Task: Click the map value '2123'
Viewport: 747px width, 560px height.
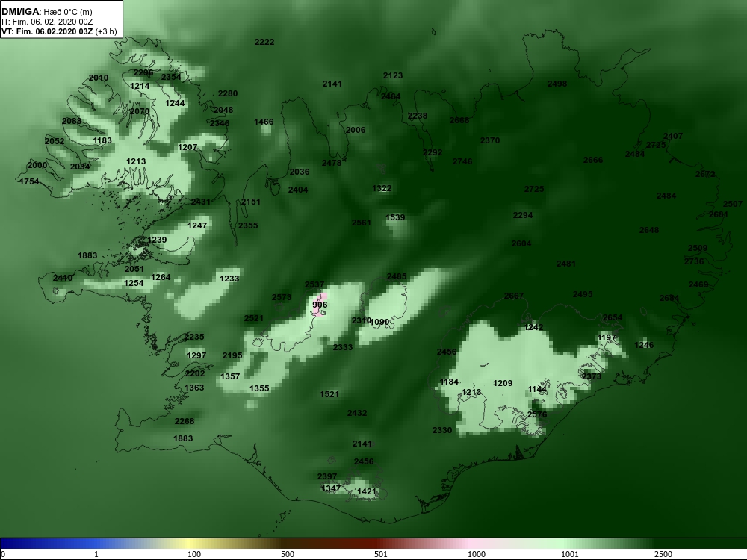Action: 393,75
